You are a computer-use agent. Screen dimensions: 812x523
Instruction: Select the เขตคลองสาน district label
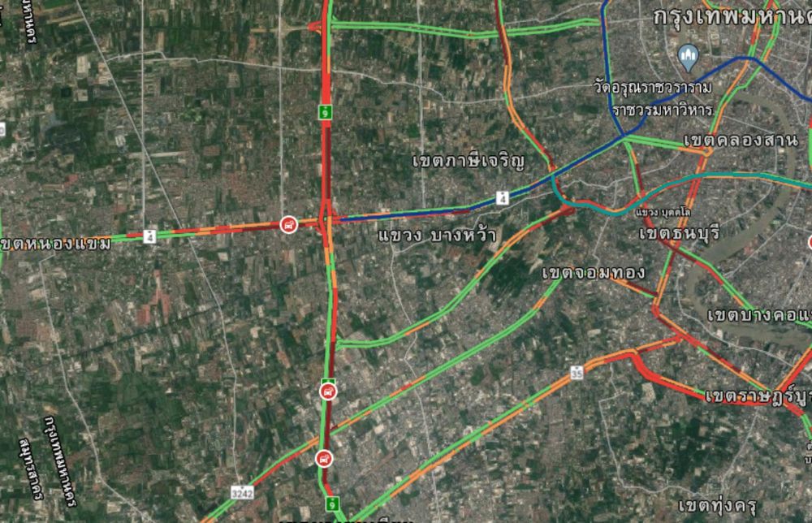pyautogui.click(x=741, y=140)
